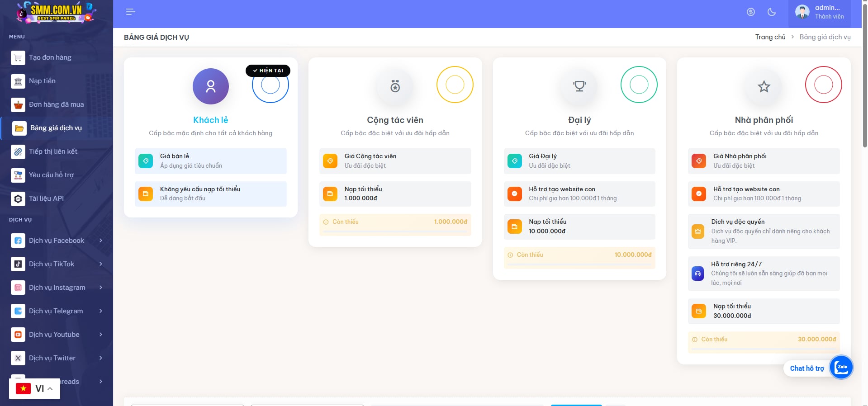
Task: Open the admin user profile menu
Action: click(x=820, y=12)
